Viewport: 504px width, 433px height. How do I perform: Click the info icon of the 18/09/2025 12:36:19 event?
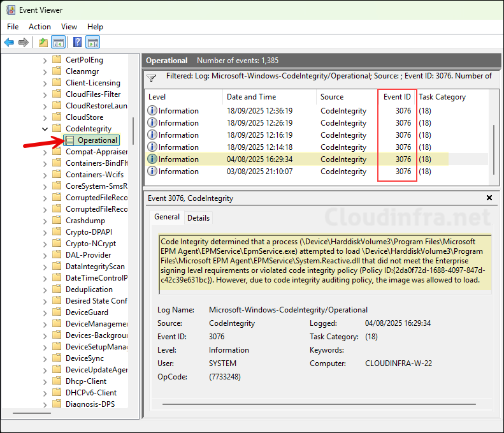tap(152, 111)
